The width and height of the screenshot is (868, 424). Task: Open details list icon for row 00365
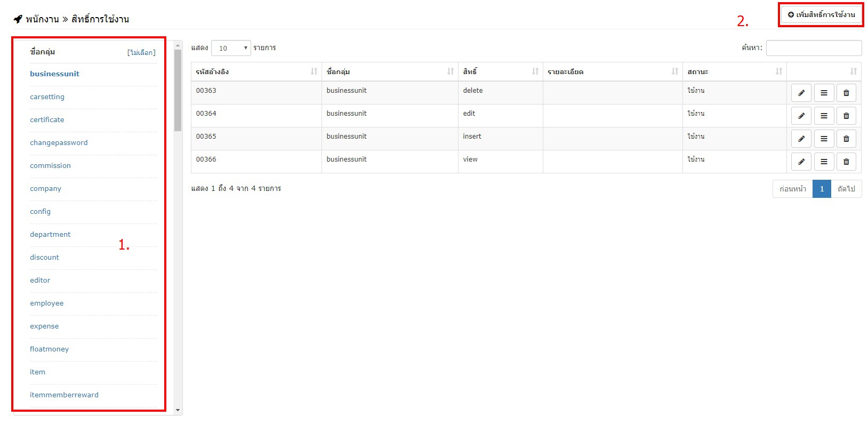(824, 139)
